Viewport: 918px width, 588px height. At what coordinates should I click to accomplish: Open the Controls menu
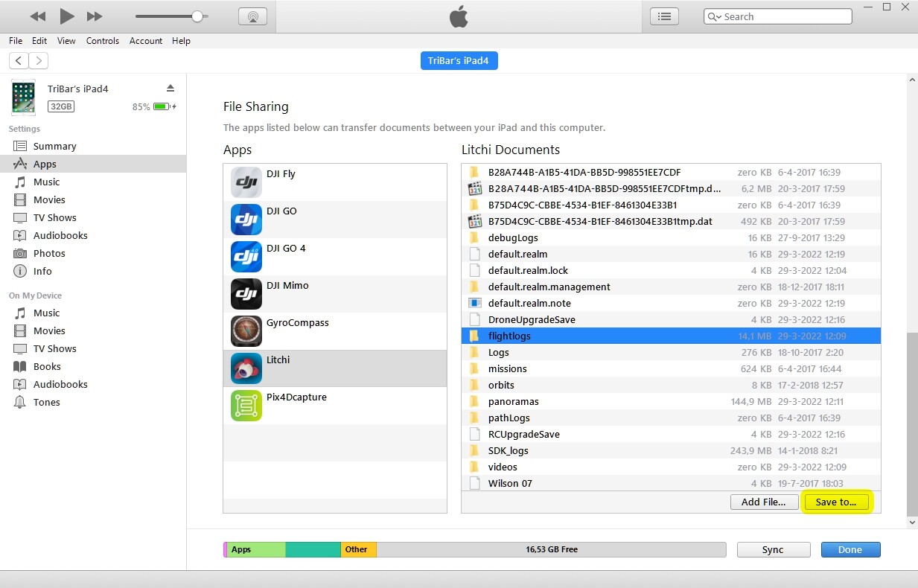tap(103, 41)
